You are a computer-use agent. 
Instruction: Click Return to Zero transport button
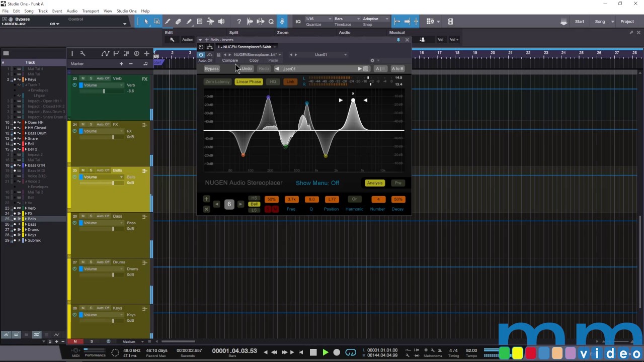click(x=301, y=352)
